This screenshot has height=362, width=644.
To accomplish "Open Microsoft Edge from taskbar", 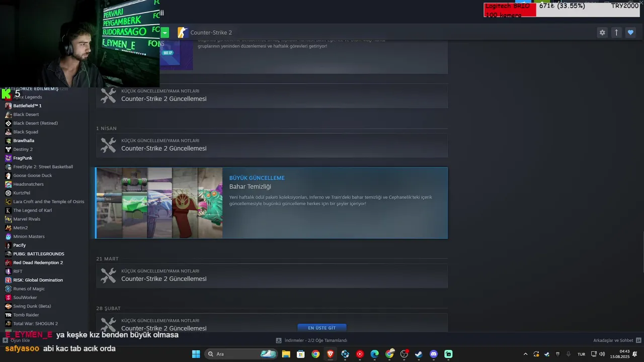I will 374,354.
